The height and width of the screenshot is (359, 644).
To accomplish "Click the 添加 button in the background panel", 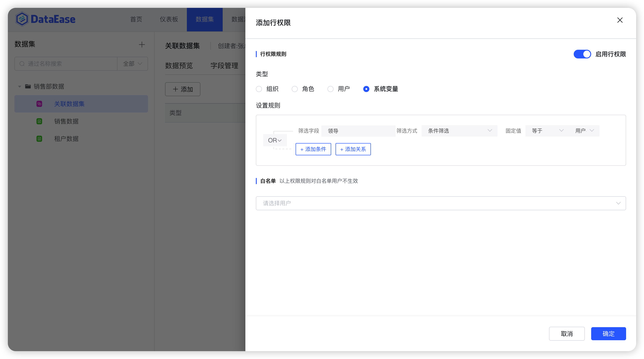I will [183, 89].
